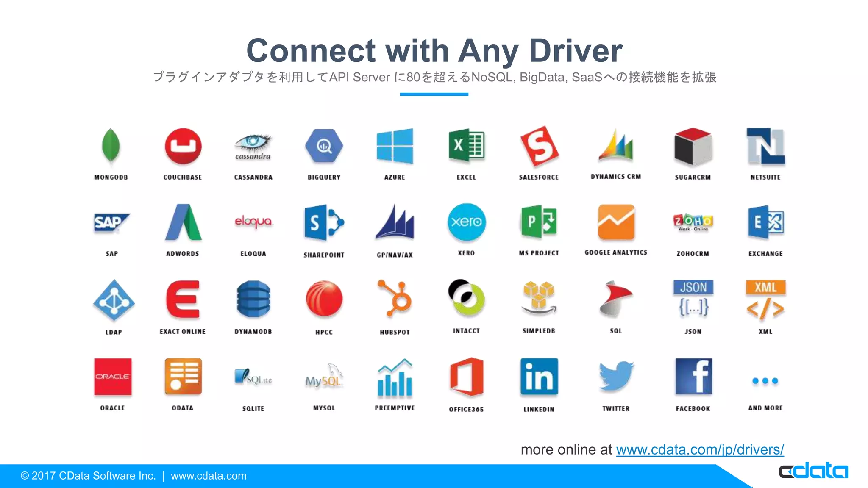Open the OData orange icon
868x488 pixels.
[x=183, y=376]
